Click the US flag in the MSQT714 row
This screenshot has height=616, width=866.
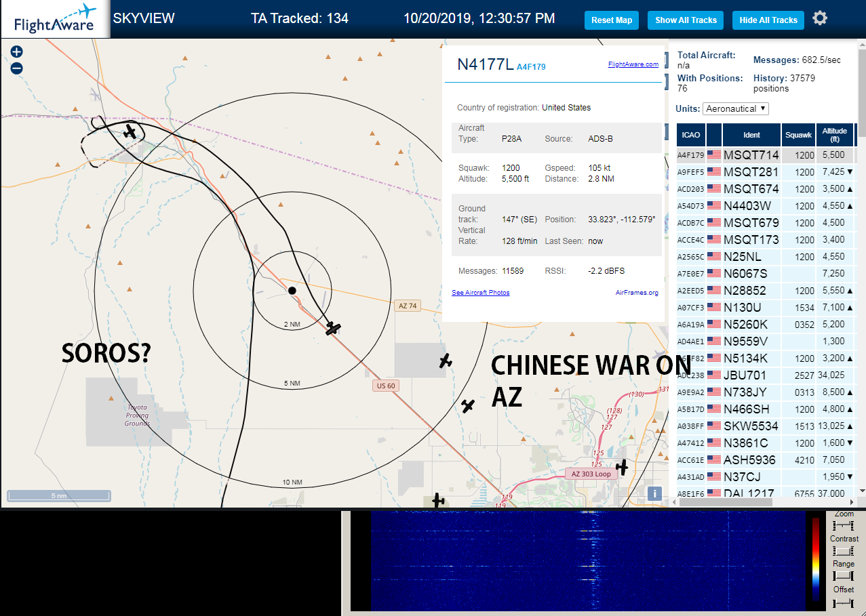(x=714, y=155)
